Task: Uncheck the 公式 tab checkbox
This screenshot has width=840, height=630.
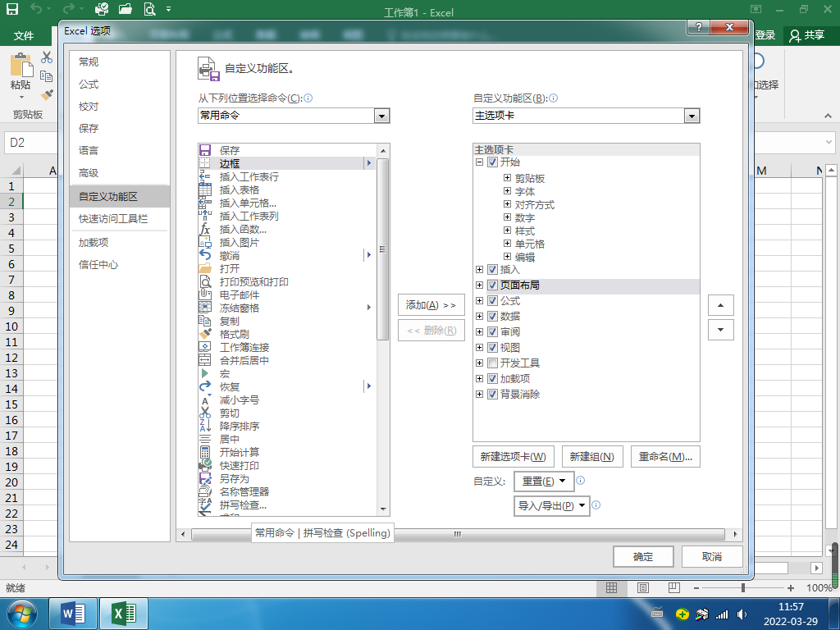Action: tap(493, 301)
